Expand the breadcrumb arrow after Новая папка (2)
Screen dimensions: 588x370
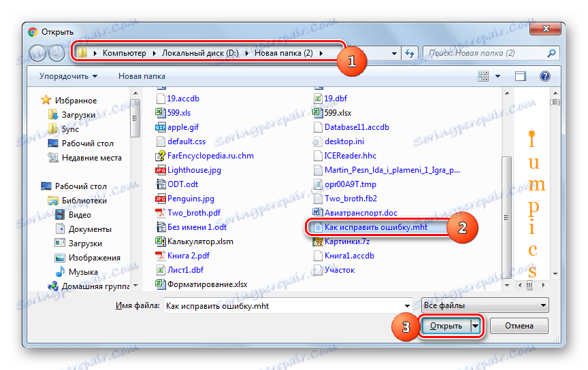321,53
